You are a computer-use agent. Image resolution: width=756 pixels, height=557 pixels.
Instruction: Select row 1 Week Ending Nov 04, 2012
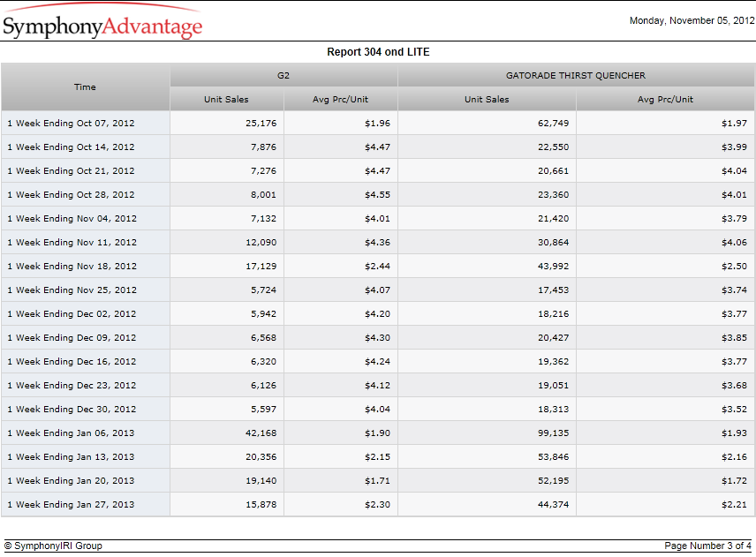tap(378, 218)
